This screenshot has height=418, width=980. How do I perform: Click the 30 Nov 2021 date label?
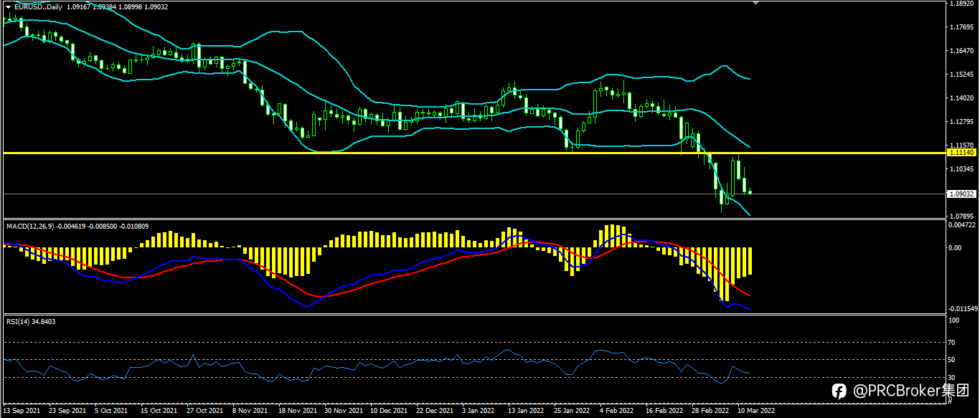click(x=343, y=412)
